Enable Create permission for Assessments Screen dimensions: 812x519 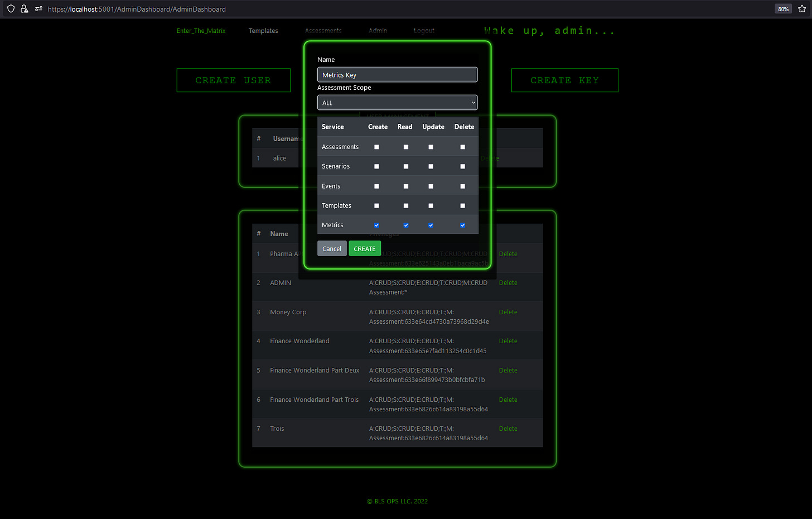click(x=376, y=147)
